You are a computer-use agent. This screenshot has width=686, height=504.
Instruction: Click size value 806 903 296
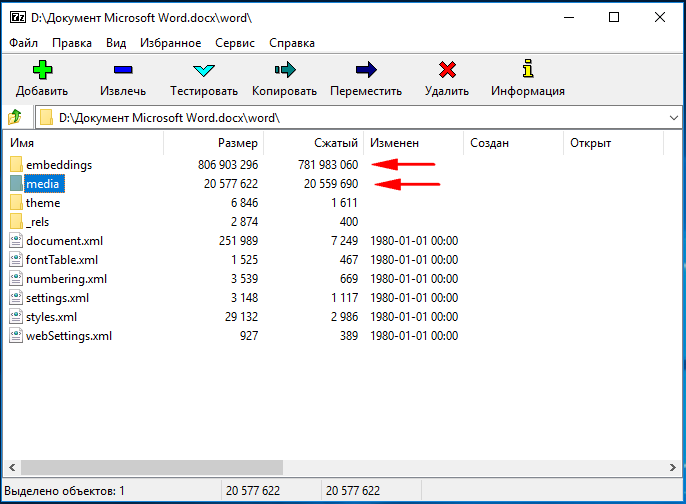tap(228, 165)
